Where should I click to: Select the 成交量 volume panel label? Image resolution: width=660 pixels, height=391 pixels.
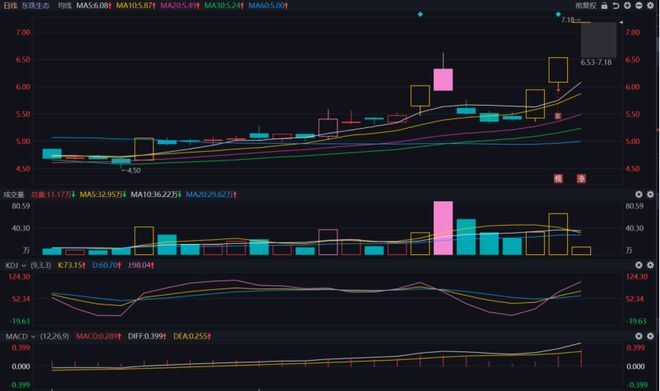(x=13, y=194)
